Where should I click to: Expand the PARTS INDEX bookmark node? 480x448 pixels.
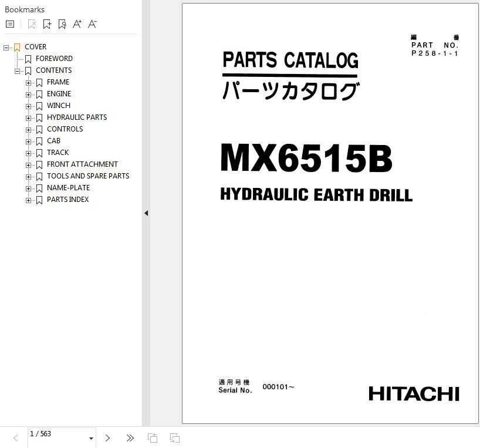28,200
